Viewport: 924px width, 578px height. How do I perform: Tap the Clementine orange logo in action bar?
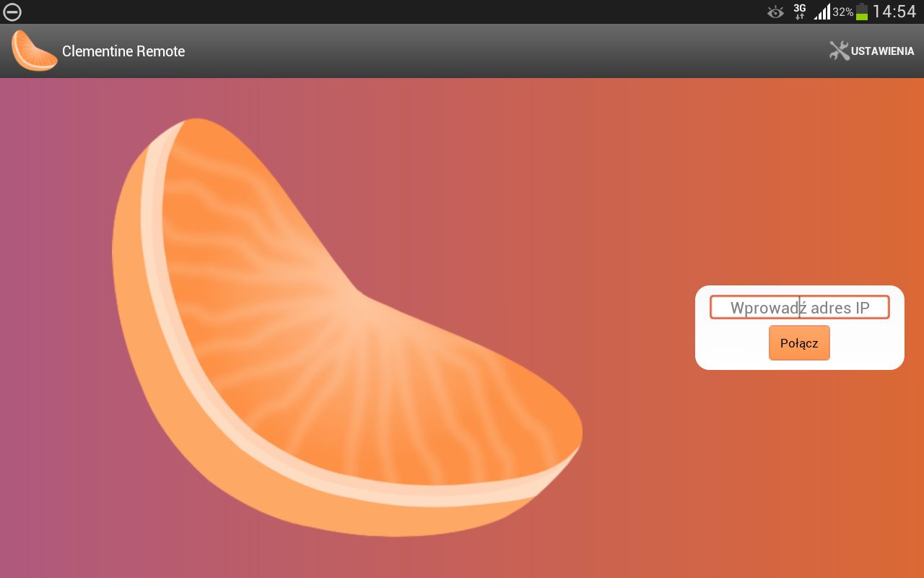(x=34, y=51)
